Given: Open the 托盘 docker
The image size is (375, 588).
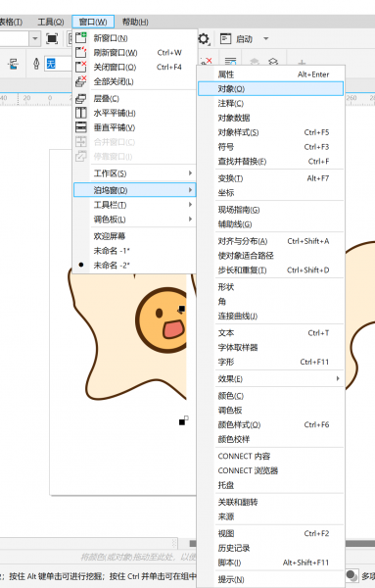Looking at the screenshot, I should point(270,485).
